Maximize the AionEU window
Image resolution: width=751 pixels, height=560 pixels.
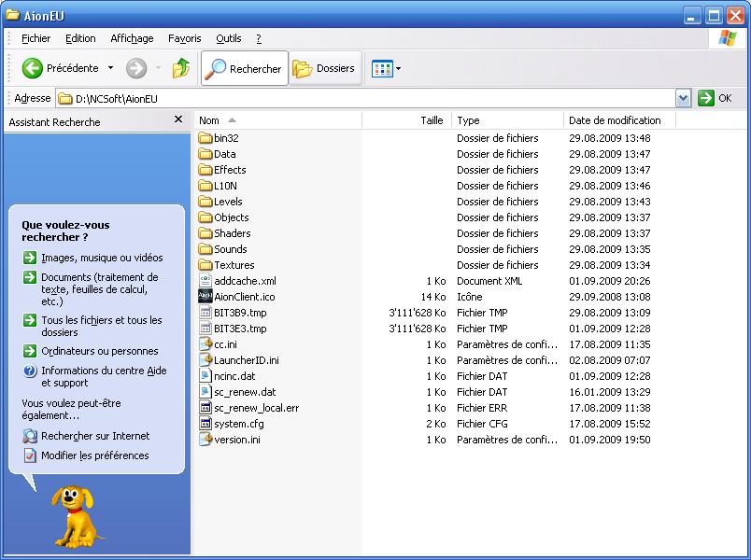pyautogui.click(x=714, y=16)
